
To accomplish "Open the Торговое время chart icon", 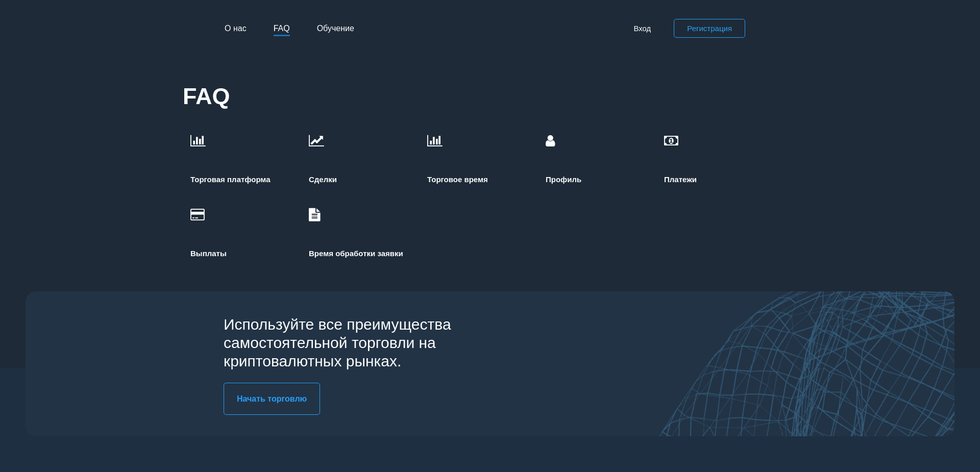I will tap(434, 141).
